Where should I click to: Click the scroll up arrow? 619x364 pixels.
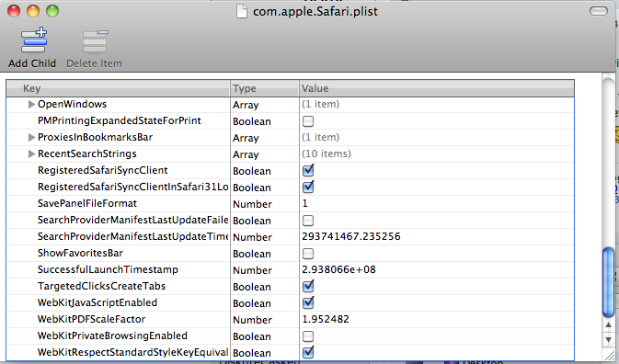(608, 325)
